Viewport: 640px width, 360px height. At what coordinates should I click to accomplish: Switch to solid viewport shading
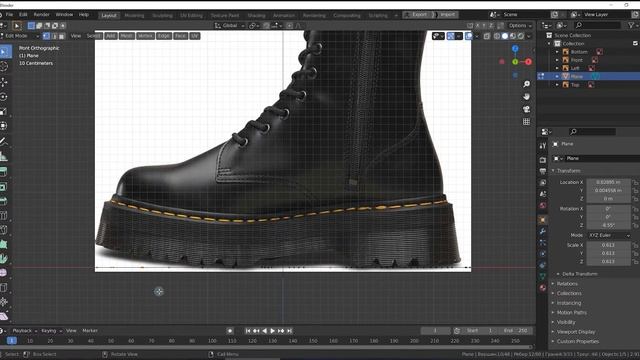click(x=505, y=36)
